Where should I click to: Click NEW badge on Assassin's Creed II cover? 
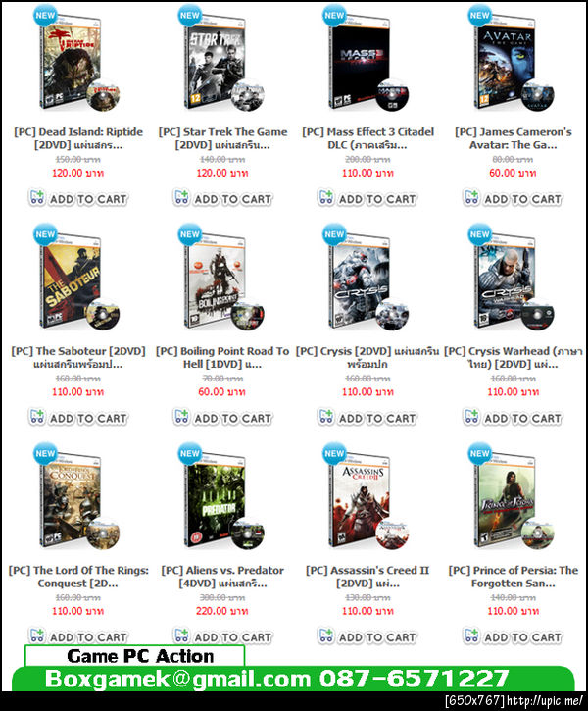point(334,453)
